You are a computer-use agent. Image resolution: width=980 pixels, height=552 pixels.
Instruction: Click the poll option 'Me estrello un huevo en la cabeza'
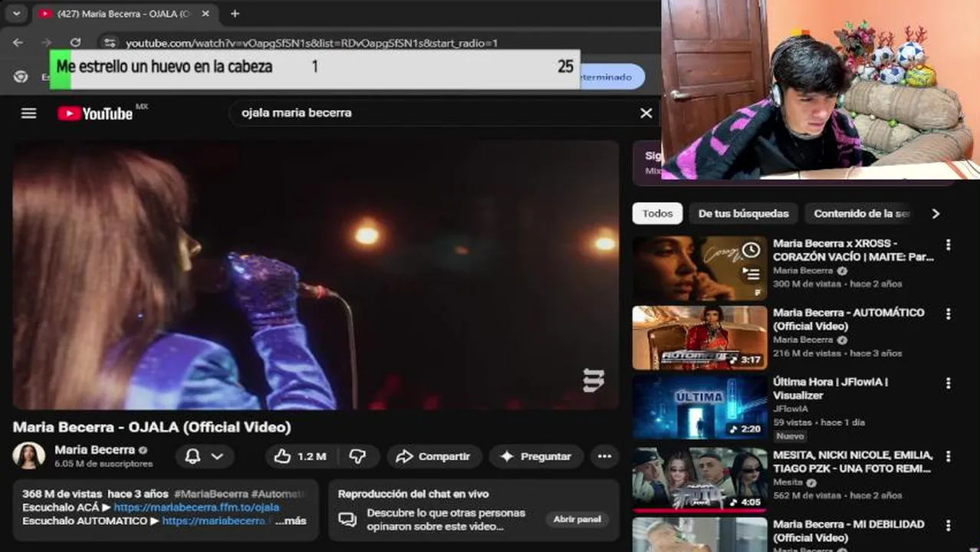(164, 67)
